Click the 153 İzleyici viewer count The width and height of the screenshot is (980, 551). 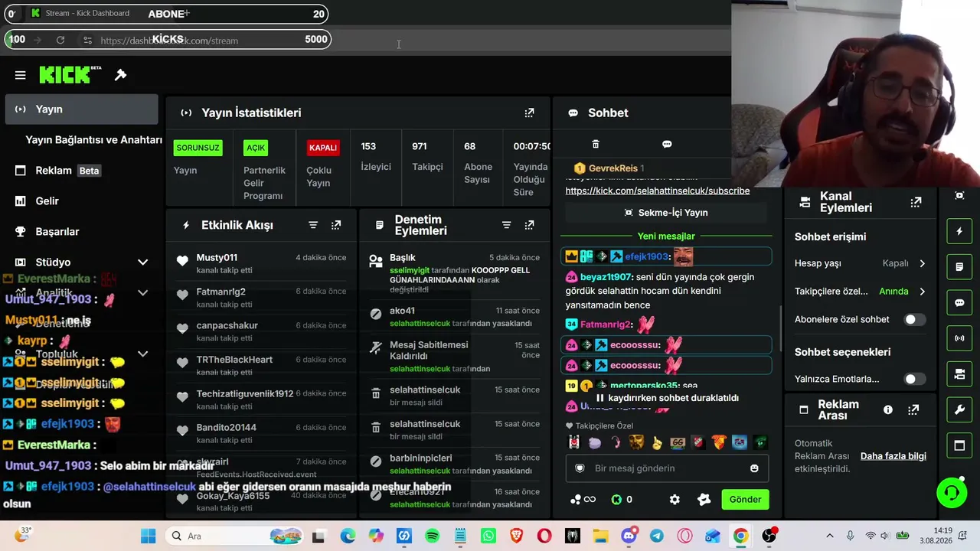click(x=375, y=156)
